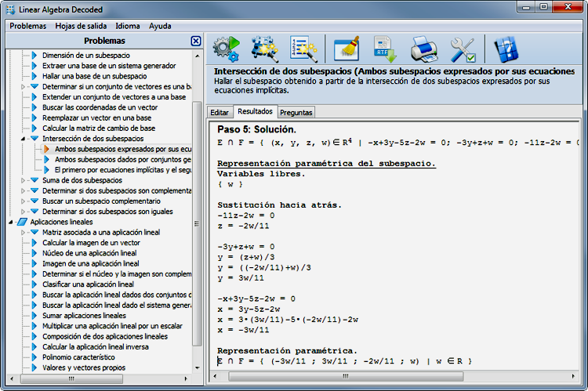Select Calcular la aplicación lineal inversa

click(95, 347)
